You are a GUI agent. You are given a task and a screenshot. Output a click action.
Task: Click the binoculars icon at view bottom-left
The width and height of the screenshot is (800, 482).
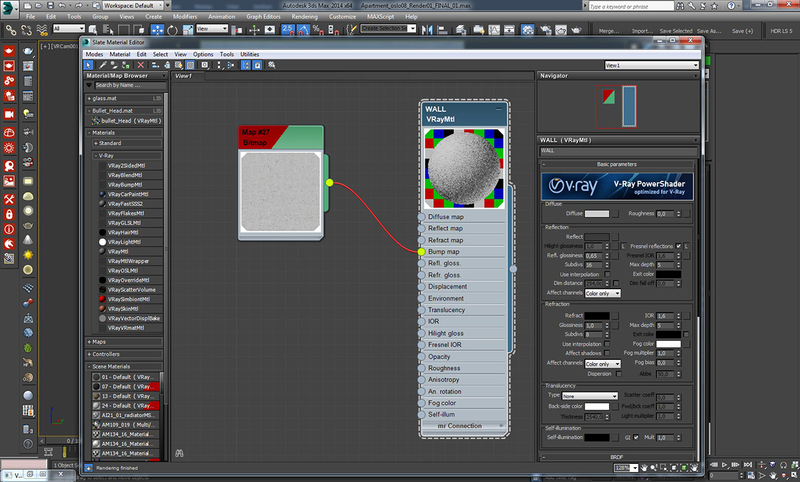point(179,452)
